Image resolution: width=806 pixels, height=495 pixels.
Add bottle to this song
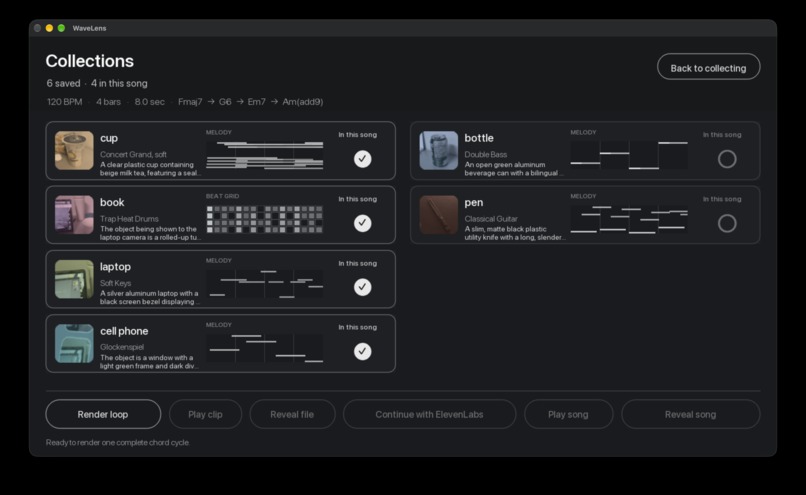[727, 159]
